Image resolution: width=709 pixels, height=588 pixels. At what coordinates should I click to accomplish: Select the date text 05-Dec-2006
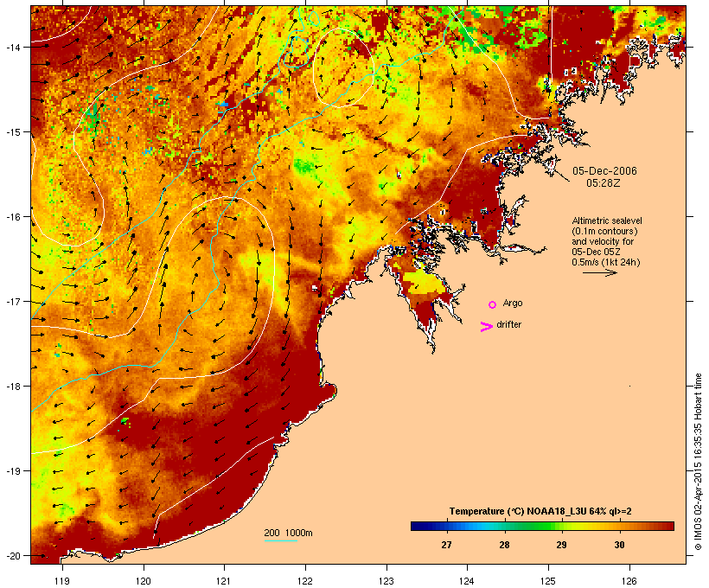604,171
